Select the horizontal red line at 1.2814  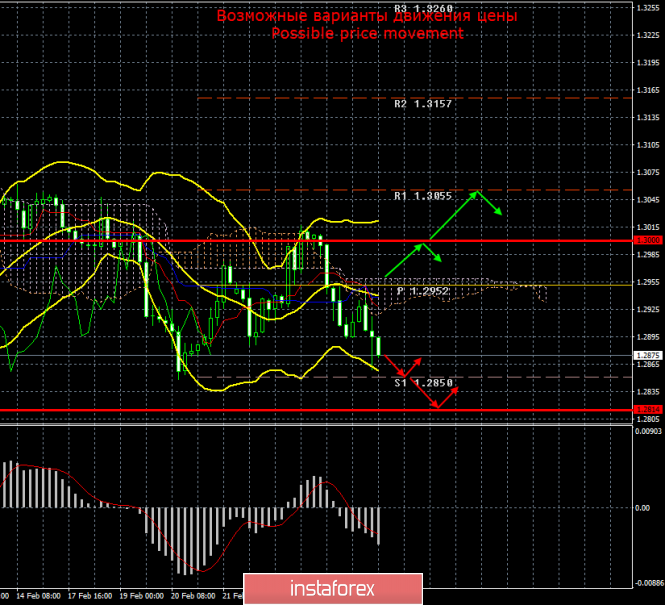click(x=316, y=410)
